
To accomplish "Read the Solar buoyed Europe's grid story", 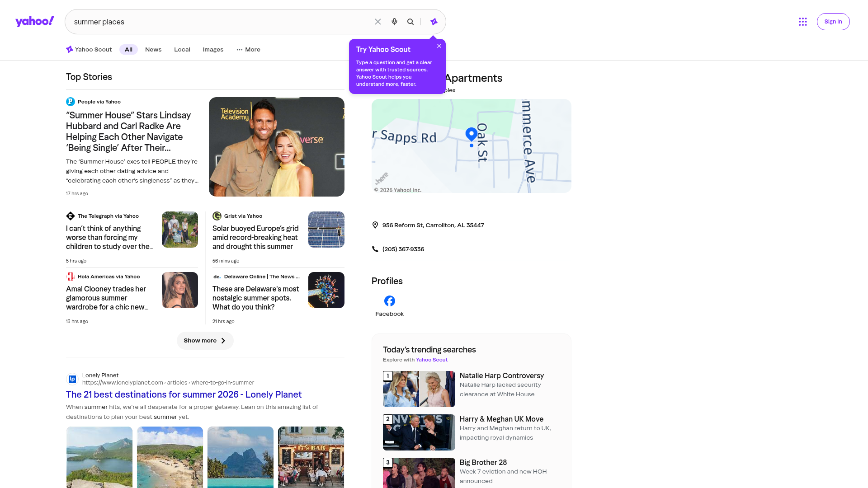I will point(256,238).
